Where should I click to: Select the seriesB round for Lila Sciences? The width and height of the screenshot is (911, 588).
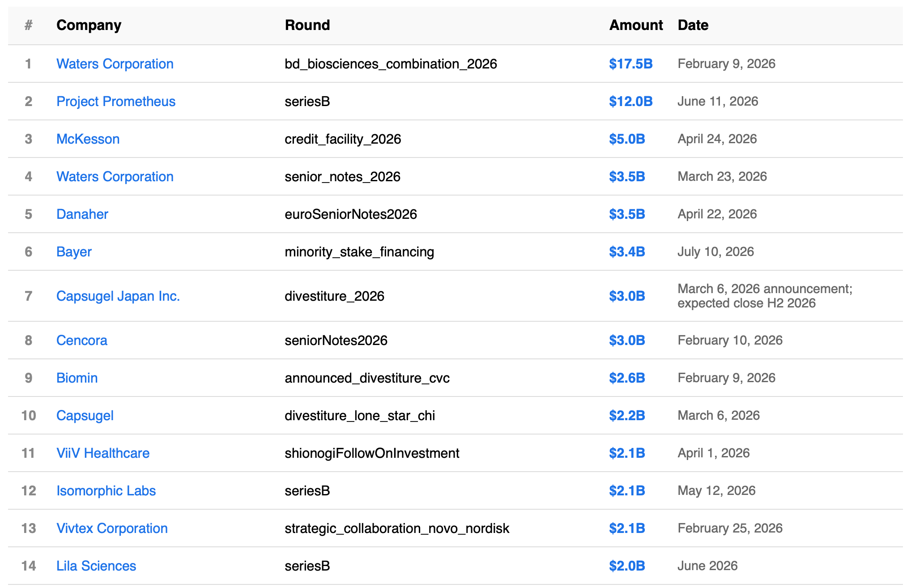click(307, 566)
